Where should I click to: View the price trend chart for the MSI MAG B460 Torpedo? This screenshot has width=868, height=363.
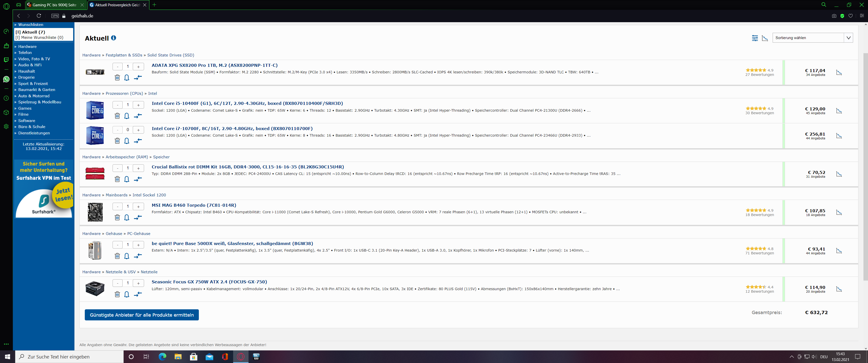tap(839, 213)
